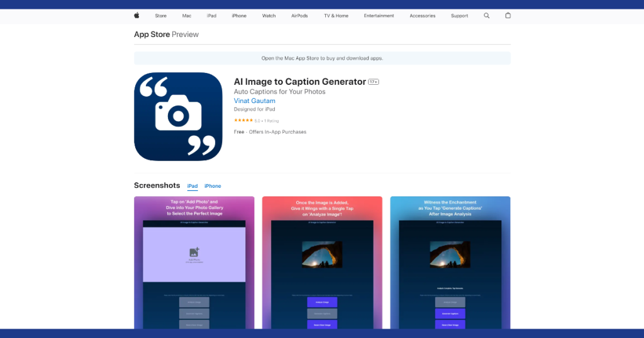Switch to the iPhone screenshots tab
The width and height of the screenshot is (644, 338).
pyautogui.click(x=213, y=186)
